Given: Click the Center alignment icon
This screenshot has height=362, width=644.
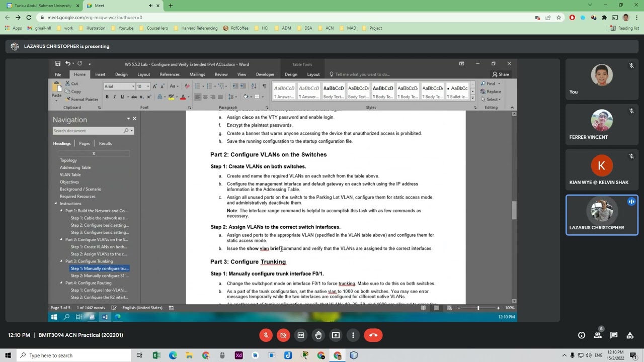Looking at the screenshot, I should [x=205, y=97].
